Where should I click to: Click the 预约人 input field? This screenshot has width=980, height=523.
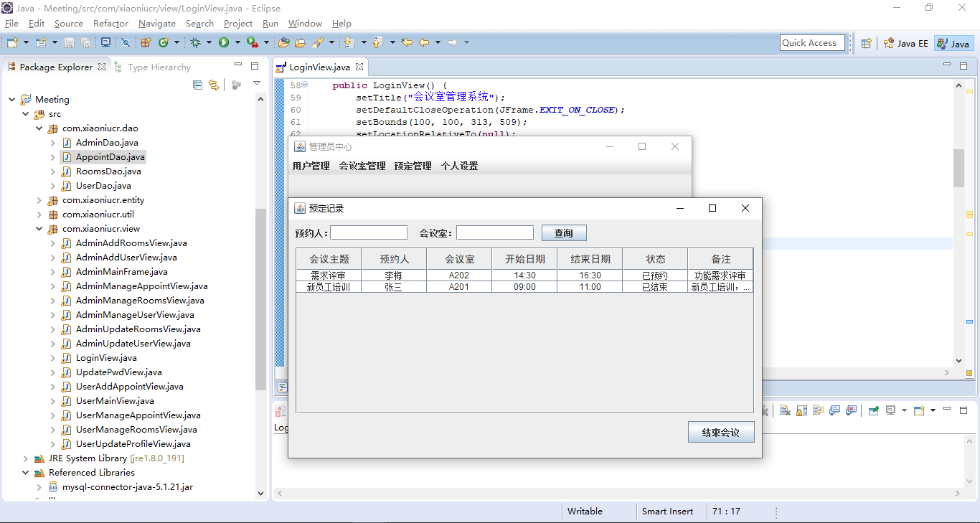pyautogui.click(x=369, y=232)
